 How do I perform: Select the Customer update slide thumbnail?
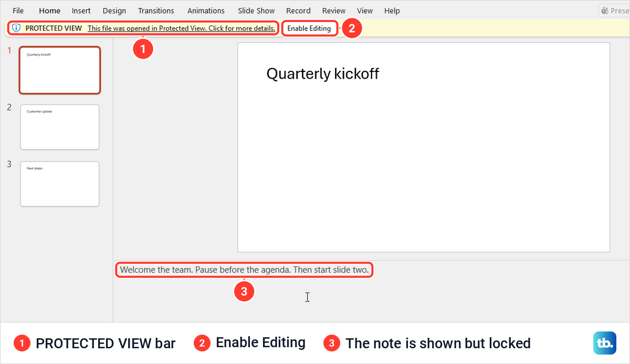pyautogui.click(x=60, y=127)
